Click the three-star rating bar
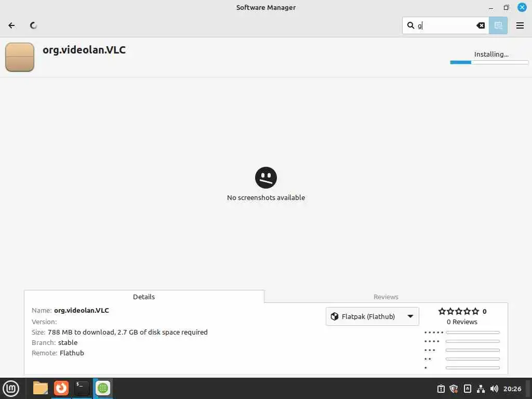This screenshot has width=532, height=399. (473, 350)
